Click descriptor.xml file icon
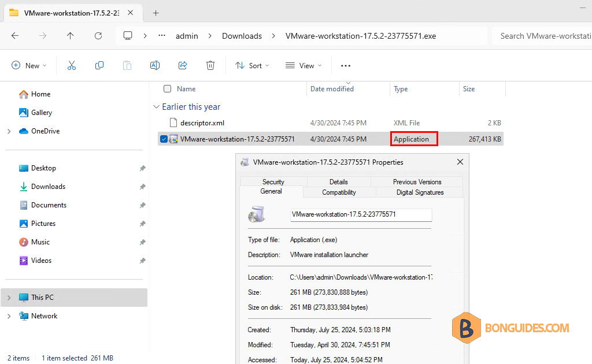Viewport: 592px width, 364px height. pos(173,122)
